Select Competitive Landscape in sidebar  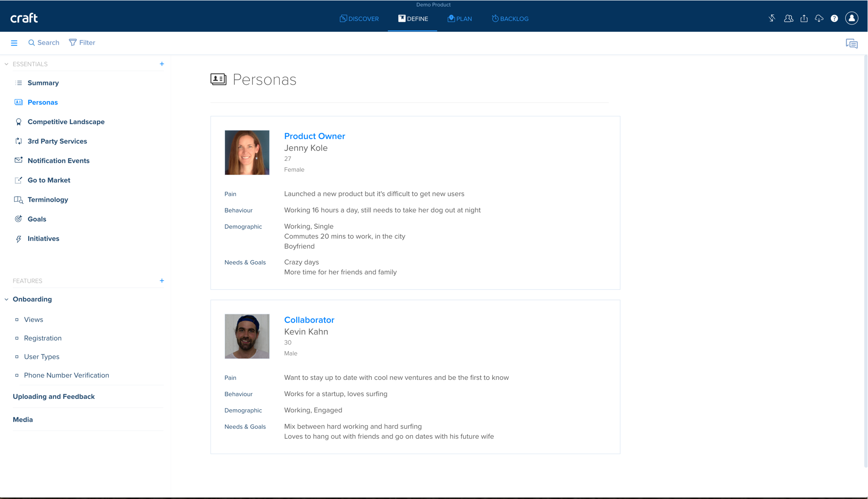[x=66, y=122]
